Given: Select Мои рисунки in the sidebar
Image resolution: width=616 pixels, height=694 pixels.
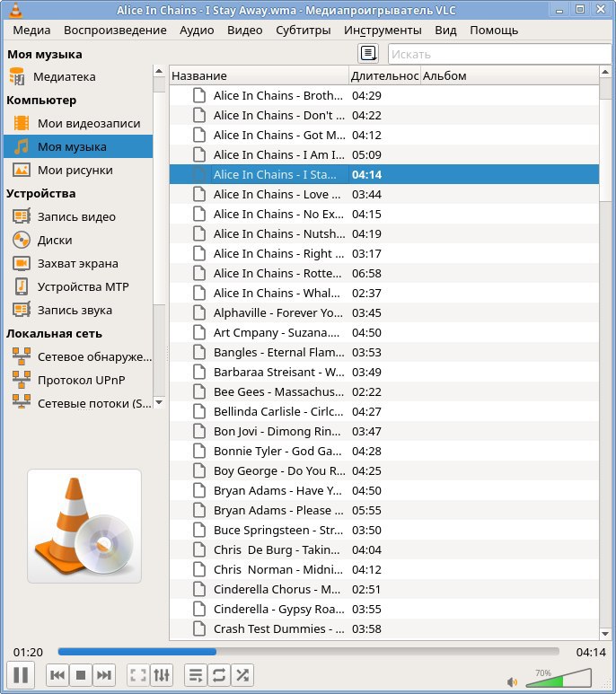Looking at the screenshot, I should pyautogui.click(x=78, y=170).
